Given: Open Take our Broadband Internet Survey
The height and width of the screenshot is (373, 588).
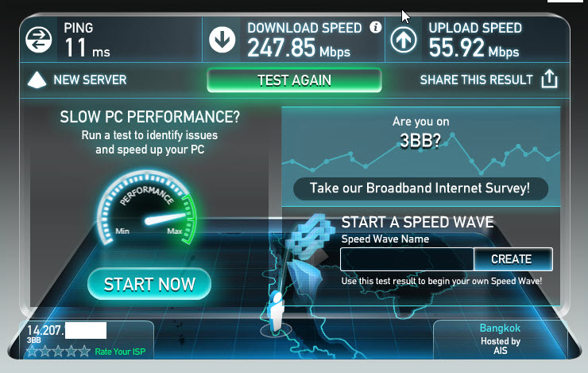Looking at the screenshot, I should [x=420, y=188].
